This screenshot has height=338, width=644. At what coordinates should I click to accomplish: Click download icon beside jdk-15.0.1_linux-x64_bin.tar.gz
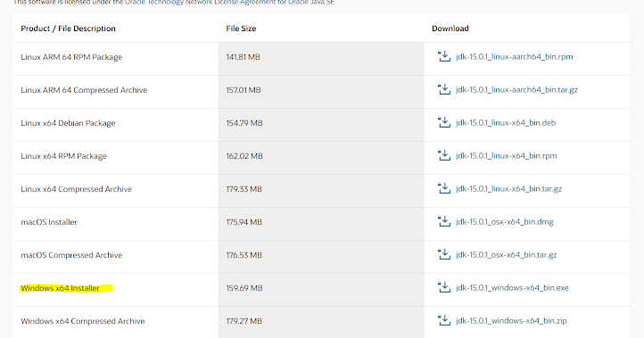click(x=444, y=188)
